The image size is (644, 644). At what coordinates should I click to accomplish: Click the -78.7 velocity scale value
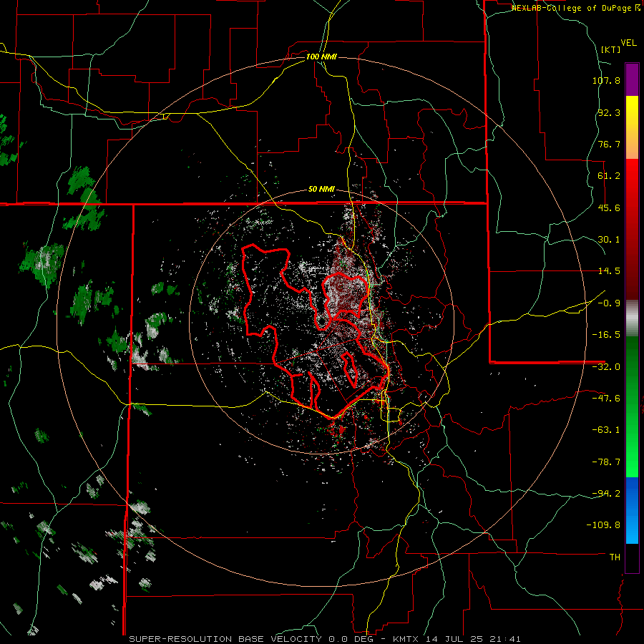click(x=606, y=462)
